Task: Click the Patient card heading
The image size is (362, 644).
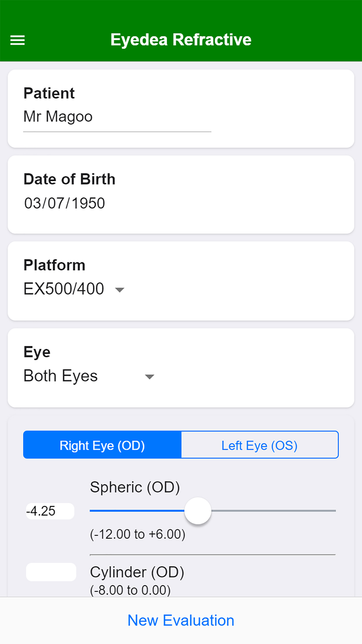Action: [x=49, y=93]
